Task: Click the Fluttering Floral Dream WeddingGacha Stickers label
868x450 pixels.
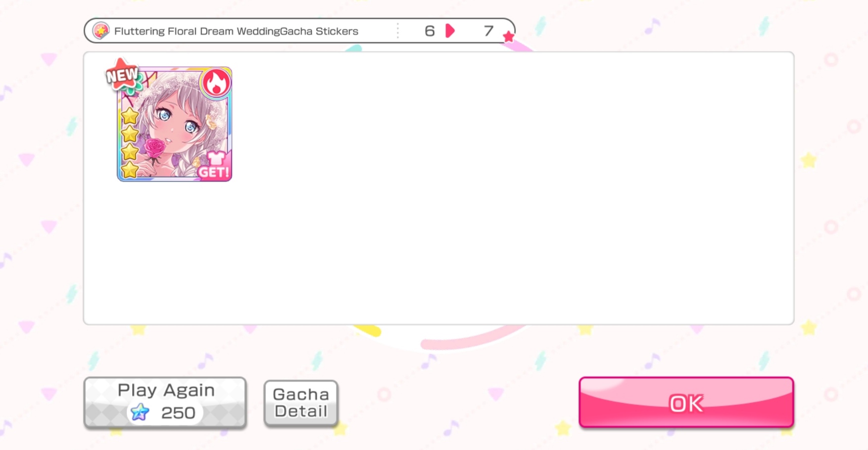Action: (x=236, y=31)
